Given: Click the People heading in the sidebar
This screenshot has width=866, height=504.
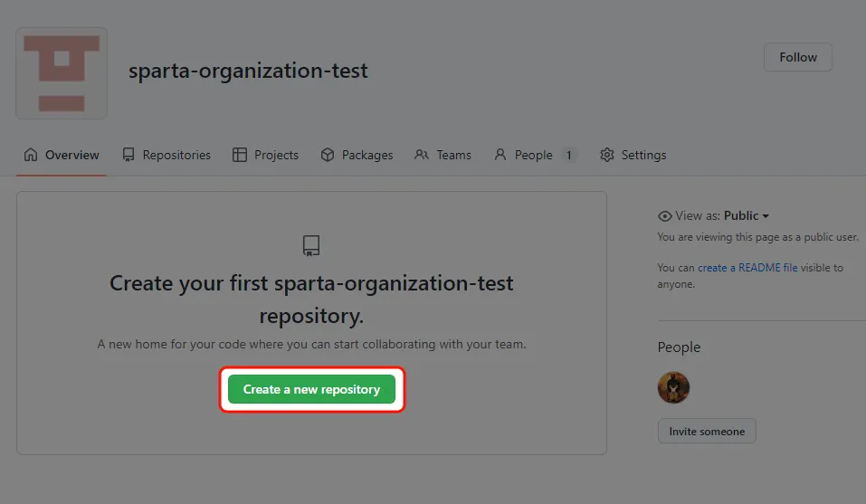Looking at the screenshot, I should click(x=679, y=347).
